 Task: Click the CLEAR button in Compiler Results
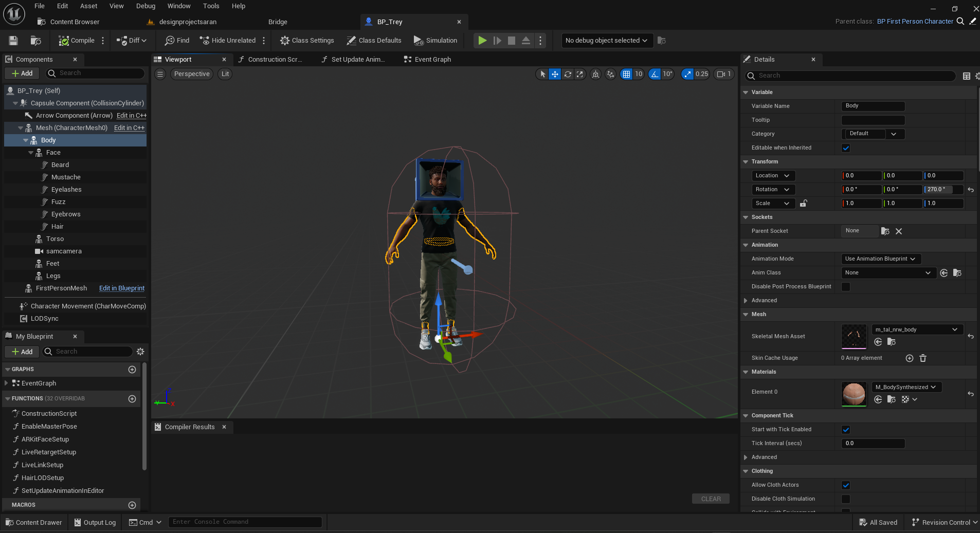711,499
